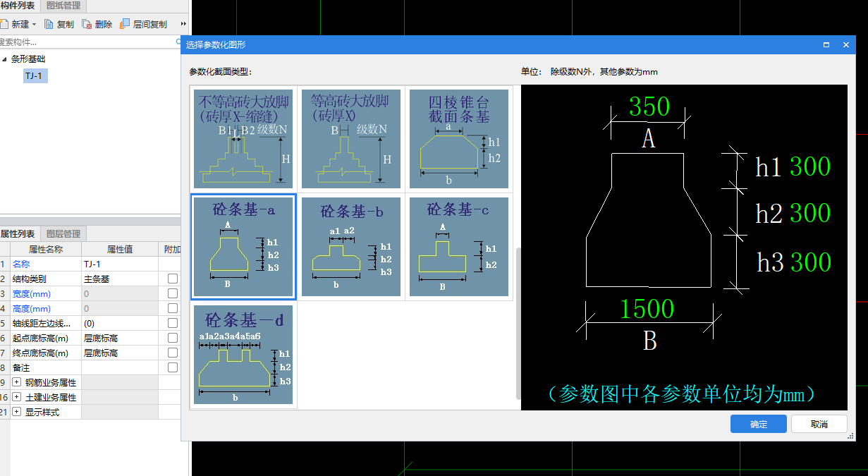Click the 确定 confirm button
868x476 pixels.
tap(759, 424)
